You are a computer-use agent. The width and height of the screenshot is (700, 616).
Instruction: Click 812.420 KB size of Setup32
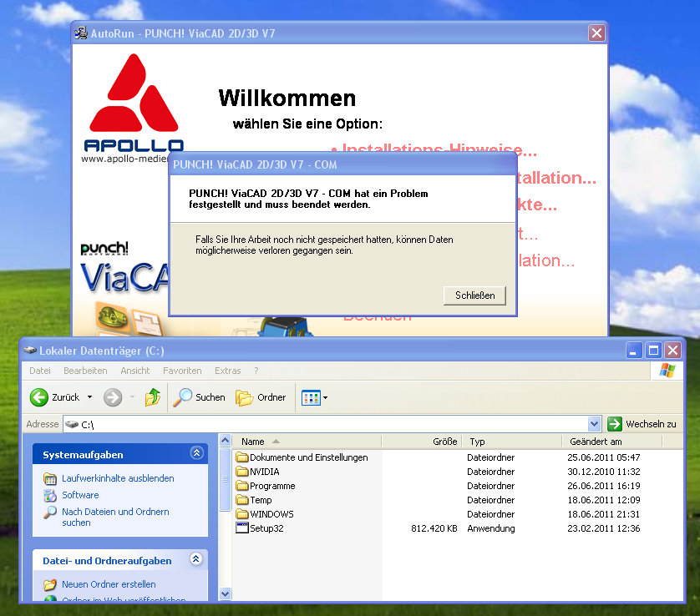[x=434, y=528]
